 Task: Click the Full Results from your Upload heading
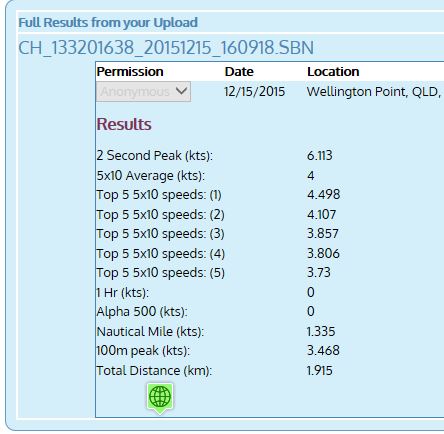pyautogui.click(x=108, y=23)
